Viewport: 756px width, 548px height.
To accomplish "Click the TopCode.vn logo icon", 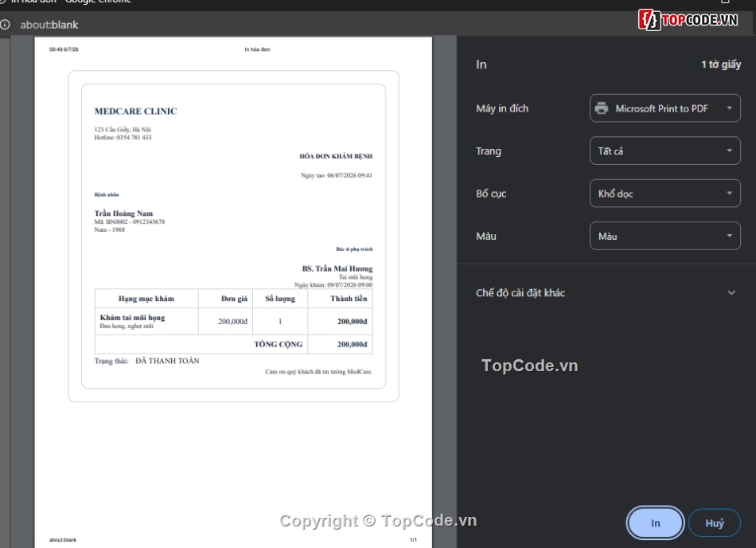I will point(649,20).
